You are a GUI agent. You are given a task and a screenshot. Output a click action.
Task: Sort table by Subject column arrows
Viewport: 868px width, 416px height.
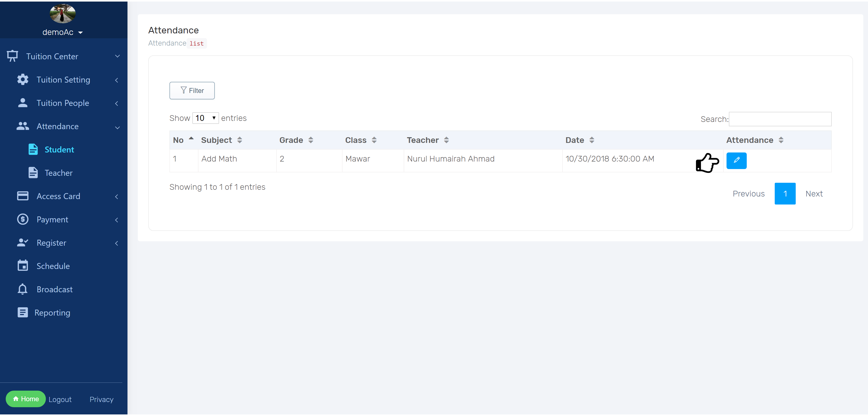pyautogui.click(x=240, y=140)
